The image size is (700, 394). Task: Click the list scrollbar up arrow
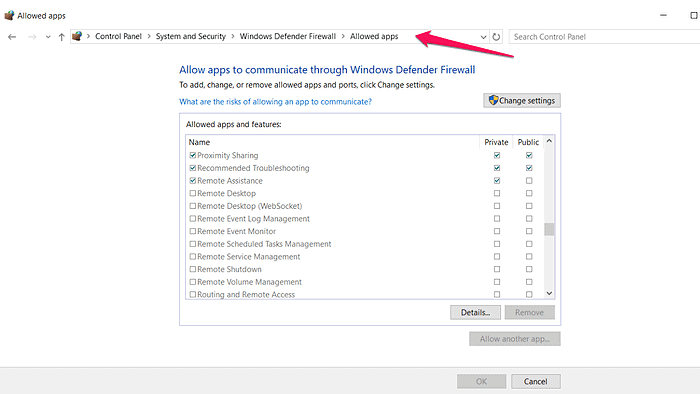549,141
